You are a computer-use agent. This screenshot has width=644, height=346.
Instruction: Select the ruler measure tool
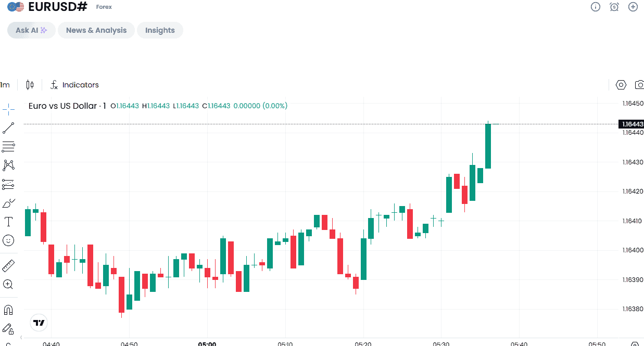pos(8,265)
